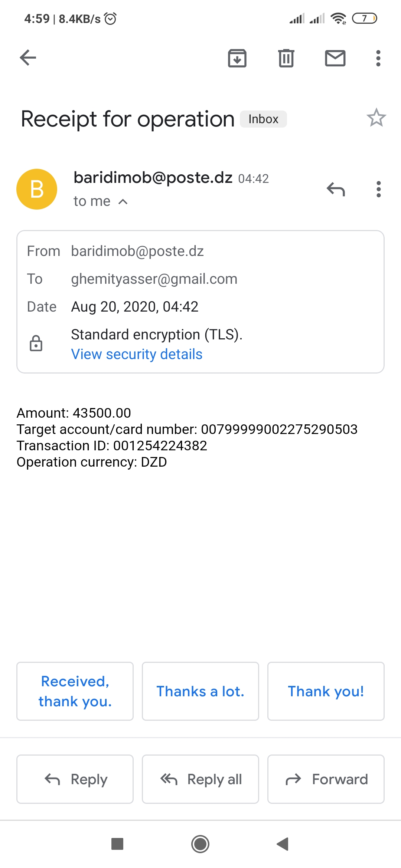Archive this email with the archive icon
Viewport: 401px width, 868px height.
click(x=237, y=58)
